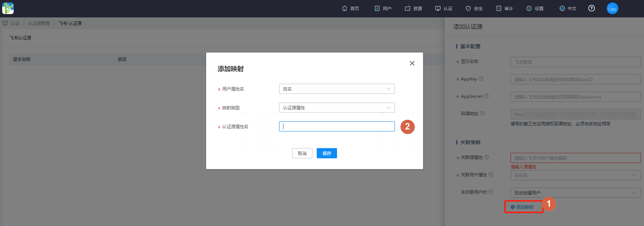Click the help icon next to AppSecret
This screenshot has height=226, width=644.
[x=486, y=96]
